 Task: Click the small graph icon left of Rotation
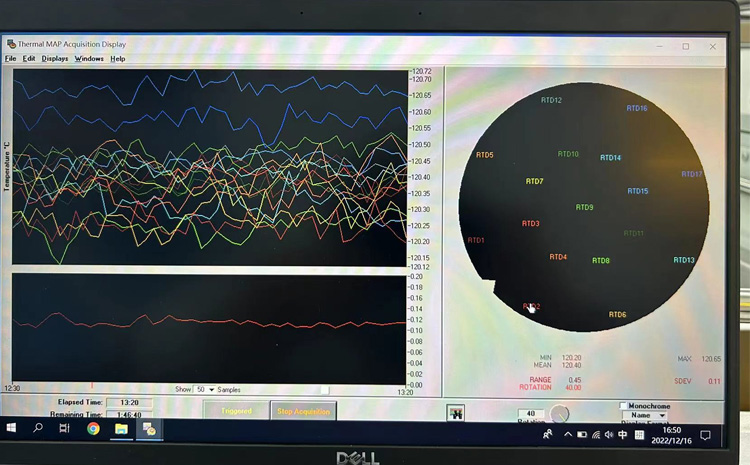point(456,412)
